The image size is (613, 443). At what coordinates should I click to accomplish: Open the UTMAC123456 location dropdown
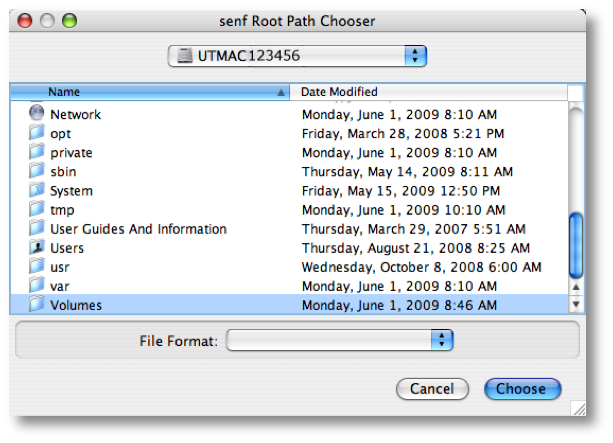coord(297,56)
